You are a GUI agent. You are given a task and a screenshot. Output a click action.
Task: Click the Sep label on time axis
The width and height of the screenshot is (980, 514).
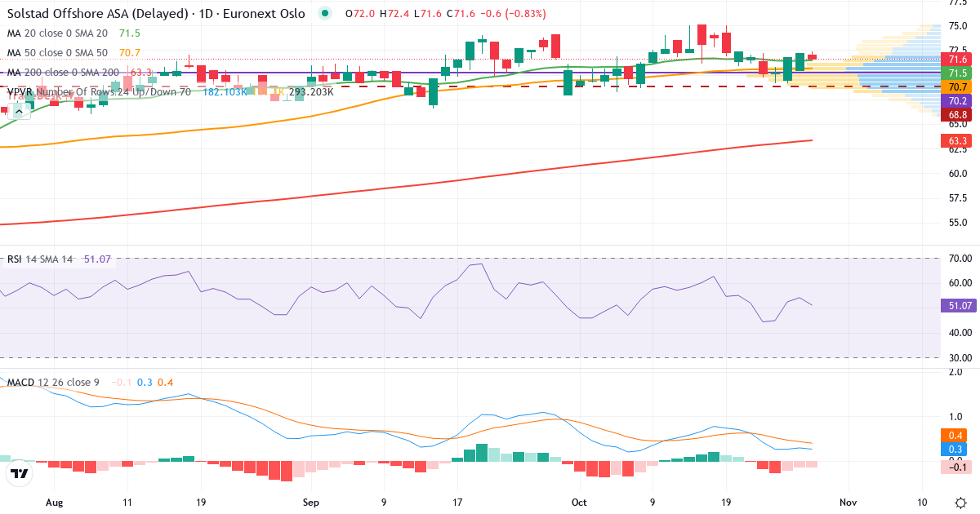(311, 503)
